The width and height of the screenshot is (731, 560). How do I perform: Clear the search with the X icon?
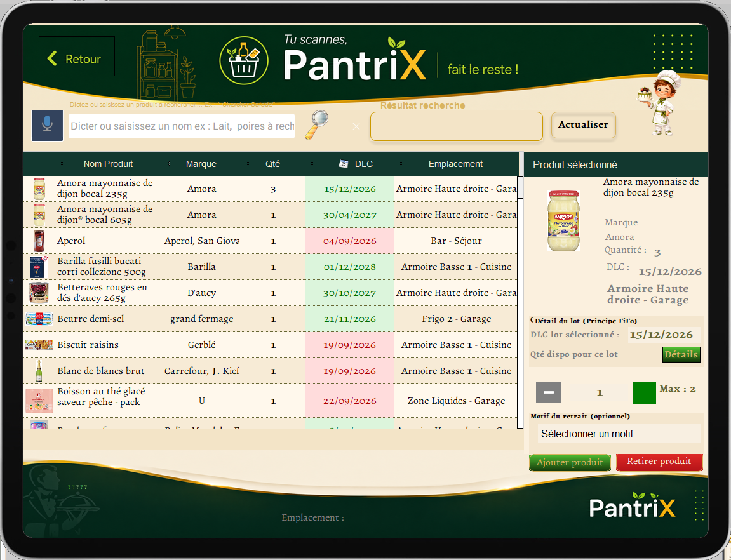click(x=356, y=126)
